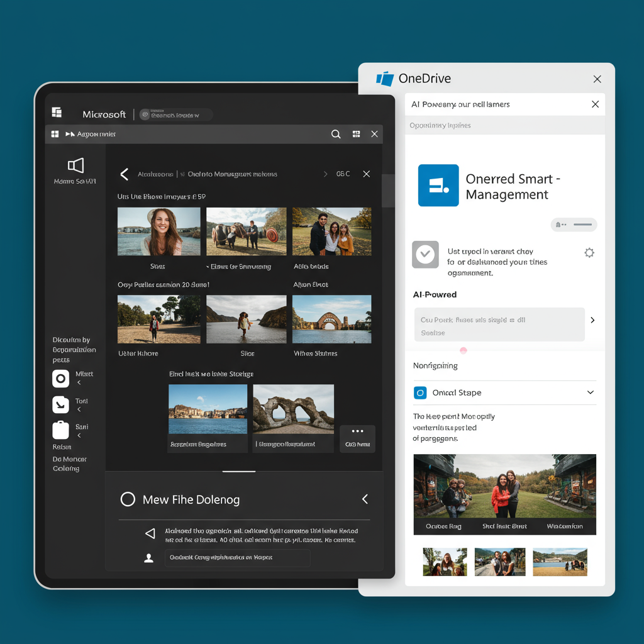Toggle the pill switch below the Management tile
Screen dimensions: 644x644
point(574,225)
